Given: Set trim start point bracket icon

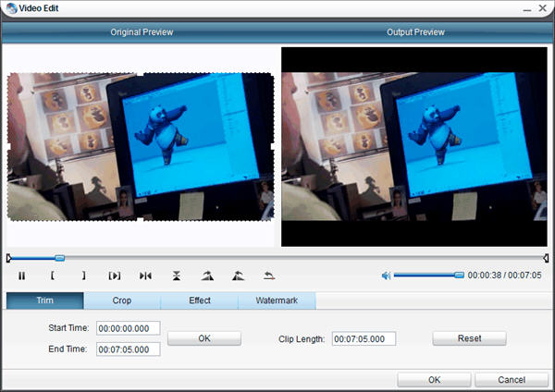Looking at the screenshot, I should pos(53,276).
